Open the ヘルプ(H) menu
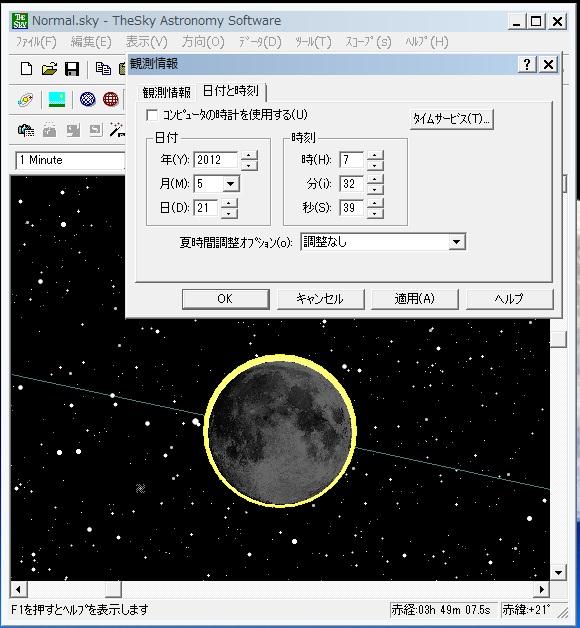The image size is (580, 628). 427,42
